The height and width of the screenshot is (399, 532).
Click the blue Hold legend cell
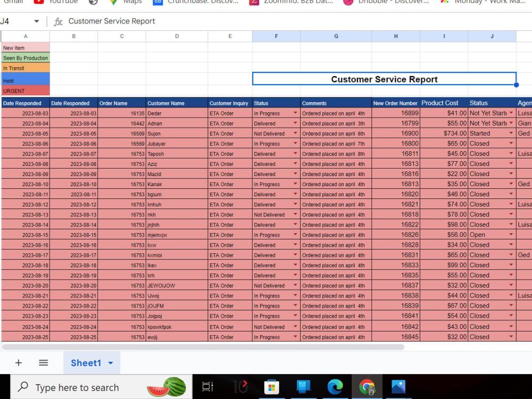26,79
